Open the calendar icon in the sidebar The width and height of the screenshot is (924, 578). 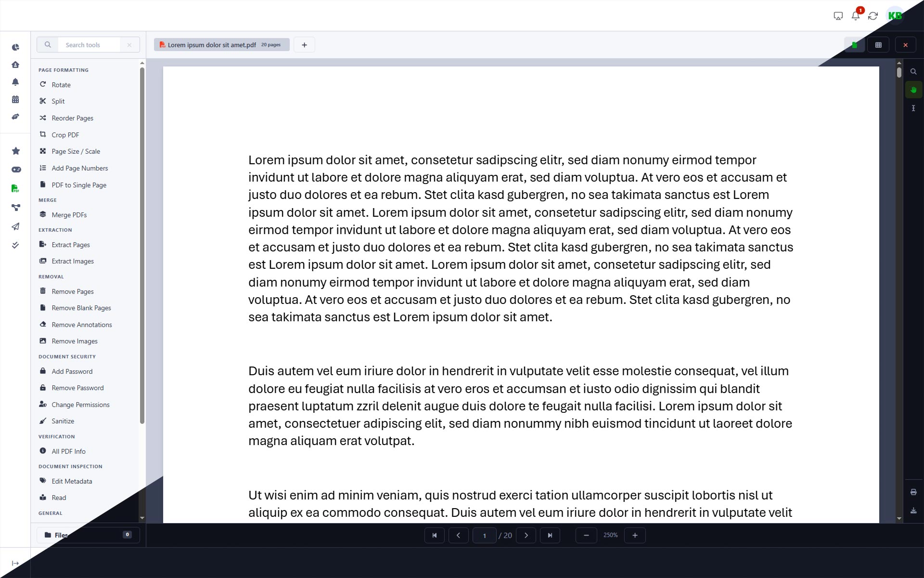15,99
